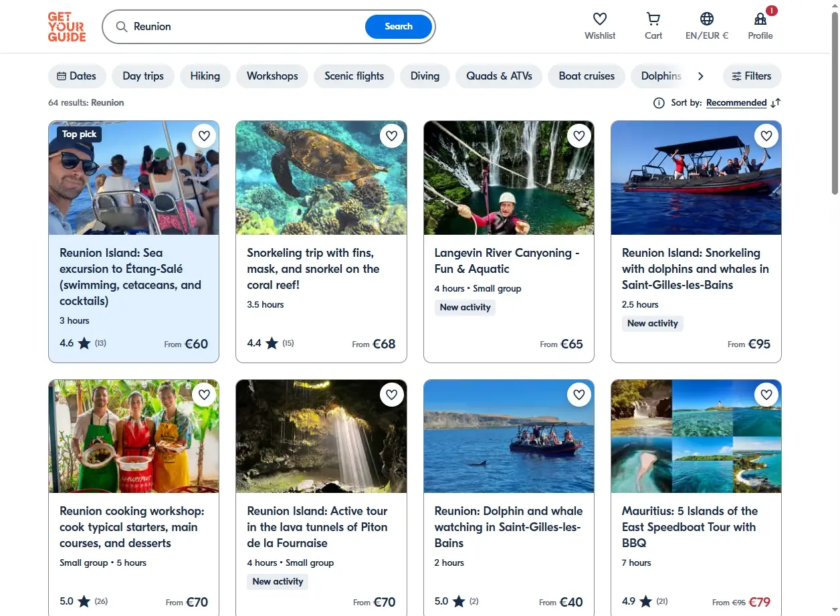Open lava tunnels of Piton de la Fournaise title
840x616 pixels.
[317, 527]
